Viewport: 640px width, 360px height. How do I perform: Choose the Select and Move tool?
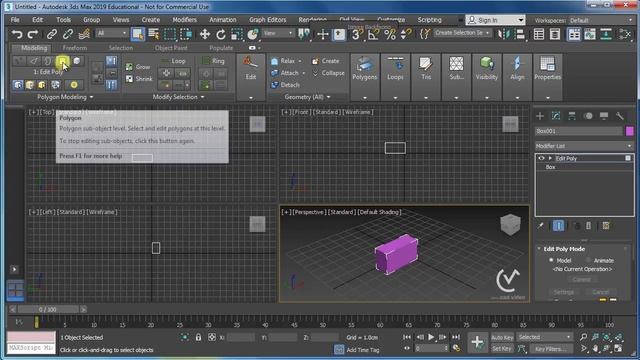[204, 34]
